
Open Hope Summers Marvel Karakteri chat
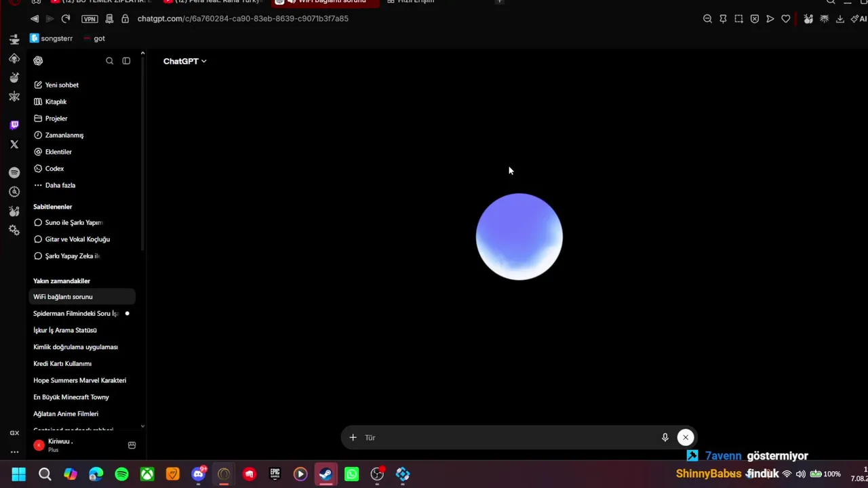pos(79,380)
